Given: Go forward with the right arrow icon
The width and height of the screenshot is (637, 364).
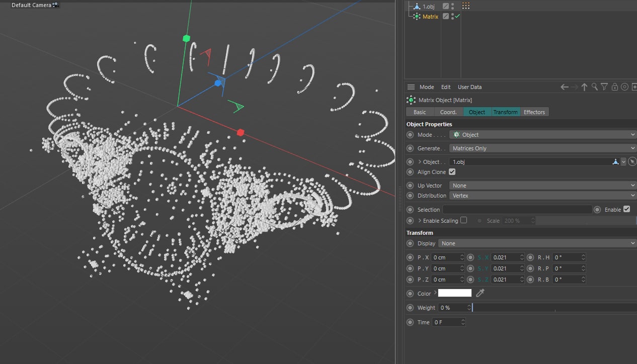Looking at the screenshot, I should point(575,87).
